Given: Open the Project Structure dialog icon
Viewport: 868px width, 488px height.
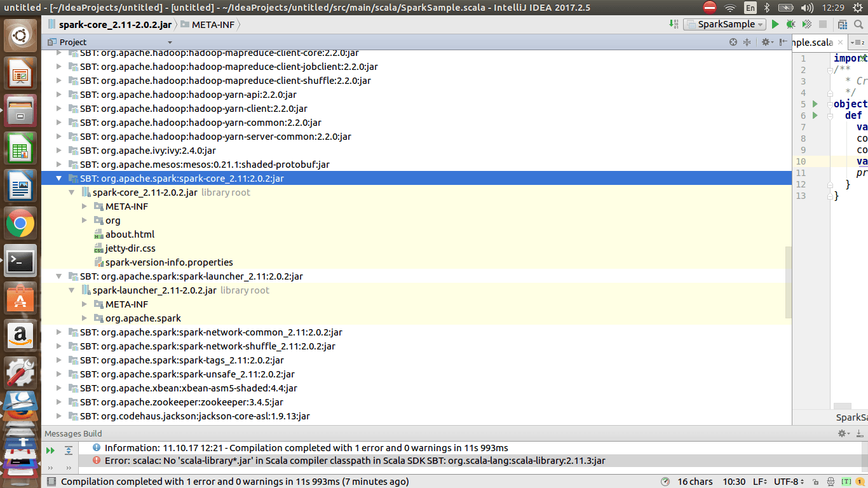Looking at the screenshot, I should [x=843, y=25].
